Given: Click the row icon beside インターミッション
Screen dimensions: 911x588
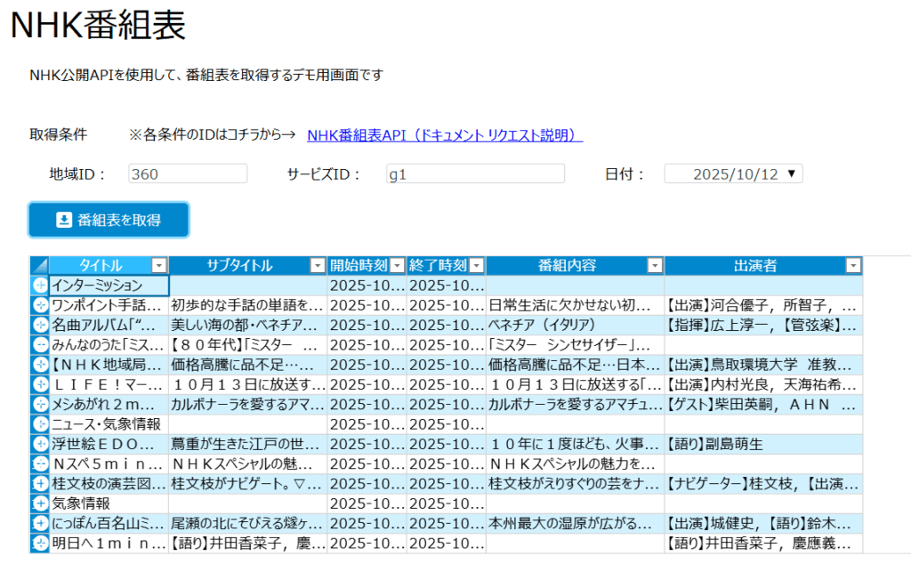Looking at the screenshot, I should coord(40,286).
